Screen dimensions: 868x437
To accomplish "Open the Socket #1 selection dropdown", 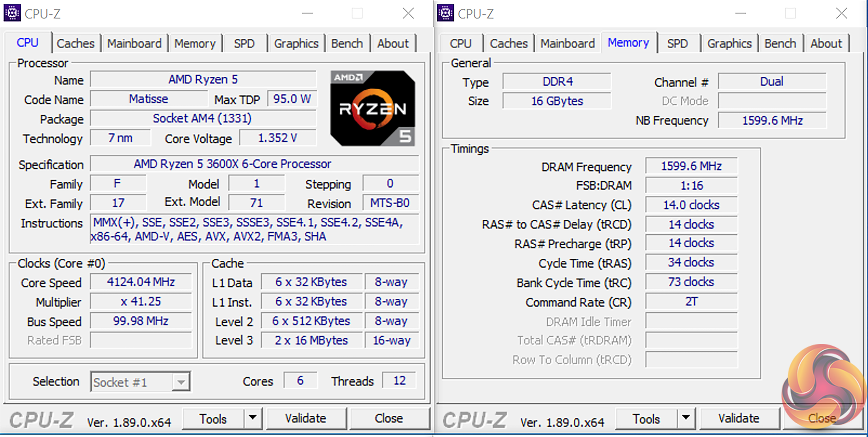I will pos(140,382).
